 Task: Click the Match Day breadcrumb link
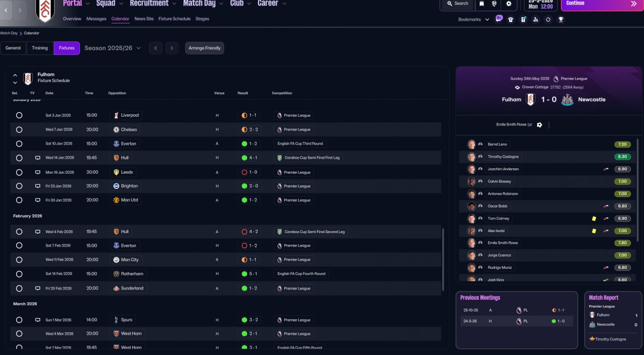(9, 33)
